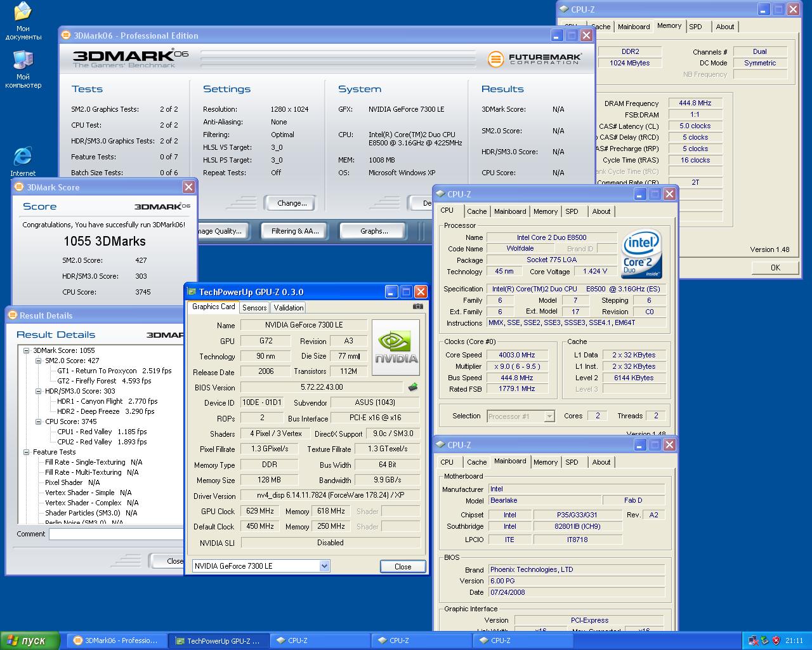Click the GPU-Z title bar icon

pyautogui.click(x=192, y=292)
